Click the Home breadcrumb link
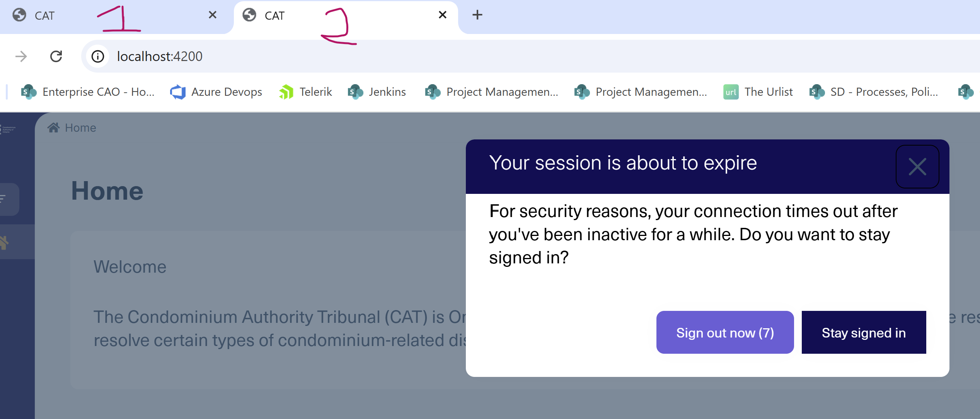 click(80, 128)
